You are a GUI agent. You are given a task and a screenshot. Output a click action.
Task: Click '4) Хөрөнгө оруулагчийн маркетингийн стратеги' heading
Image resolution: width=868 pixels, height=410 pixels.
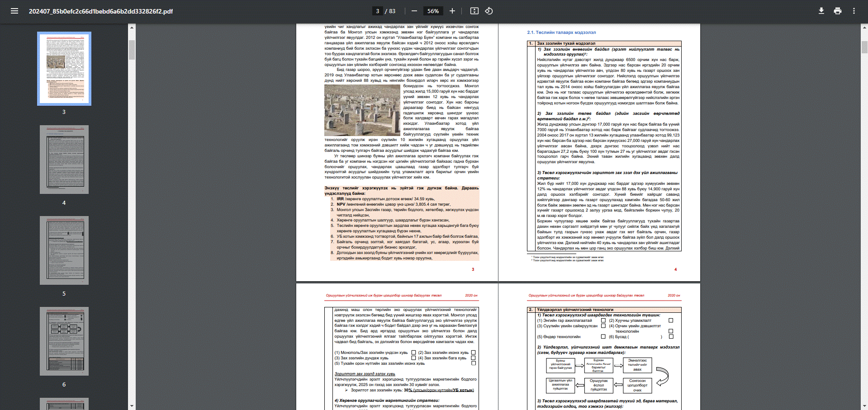click(x=387, y=401)
